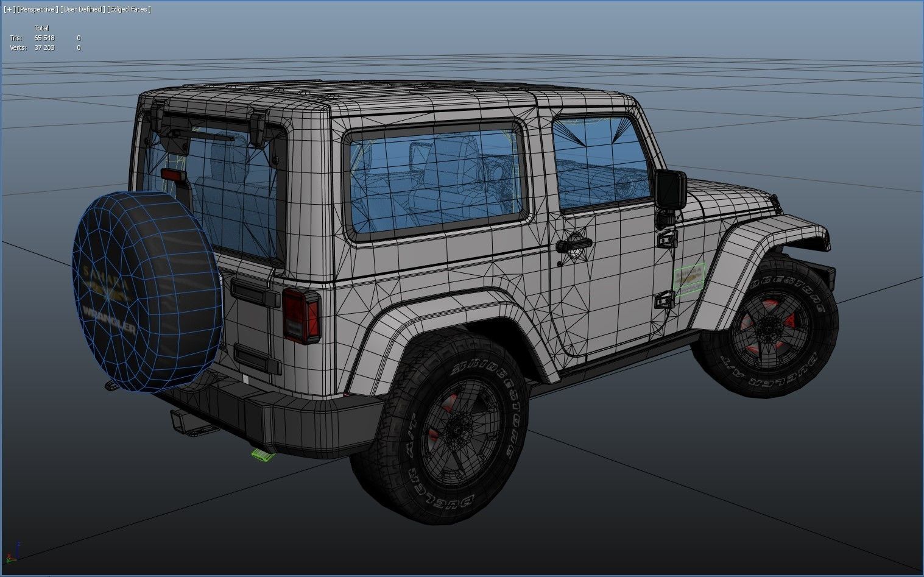Click the XYZ world axis tripod
Screen dimensions: 924x577
tap(13, 551)
